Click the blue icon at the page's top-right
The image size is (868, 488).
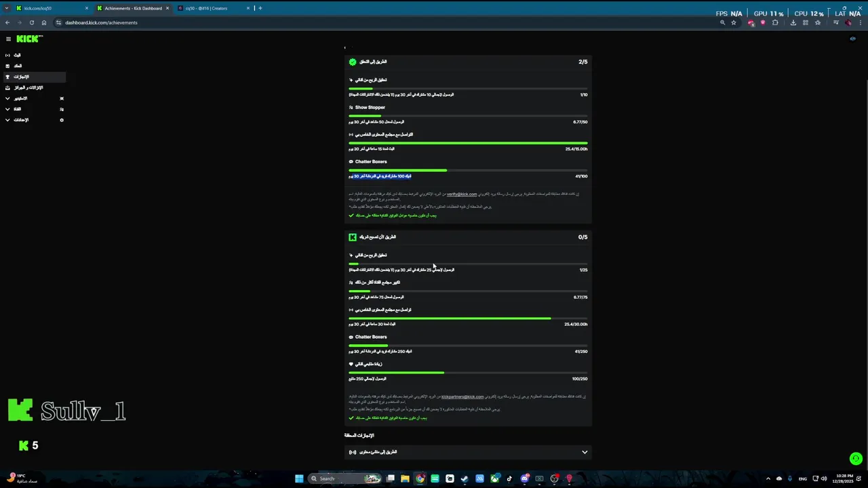[852, 39]
